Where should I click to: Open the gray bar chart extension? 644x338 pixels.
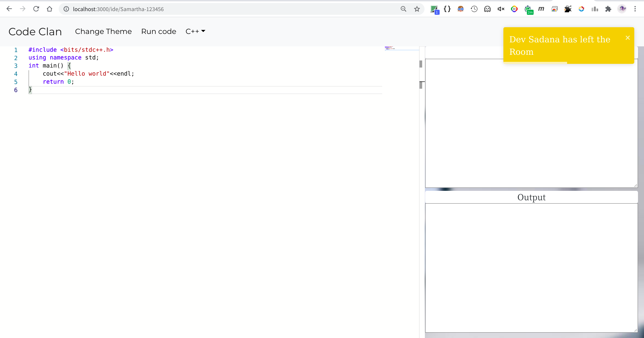pos(595,9)
